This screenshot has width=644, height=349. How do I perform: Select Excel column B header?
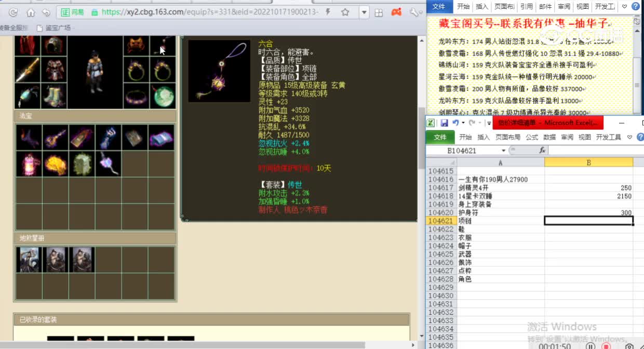coord(588,163)
